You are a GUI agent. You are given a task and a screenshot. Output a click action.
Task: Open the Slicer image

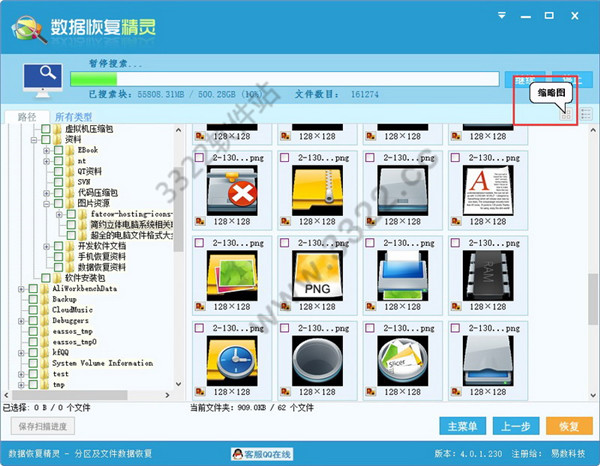click(403, 361)
